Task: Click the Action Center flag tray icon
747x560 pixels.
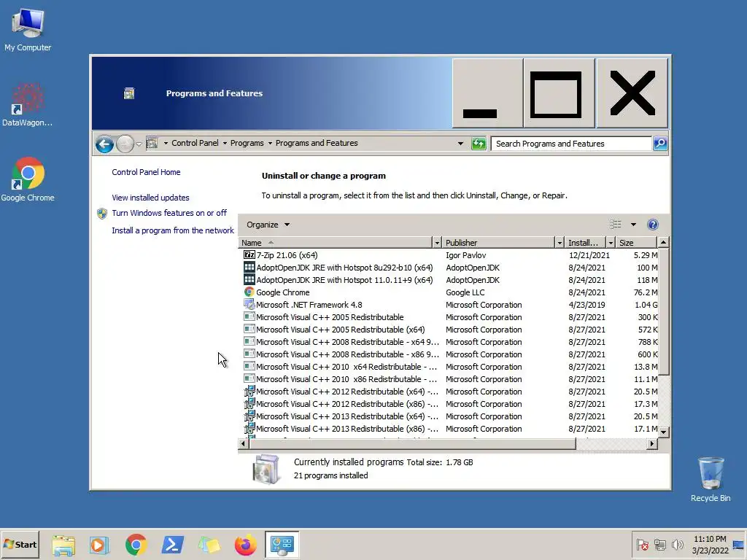Action: (642, 544)
